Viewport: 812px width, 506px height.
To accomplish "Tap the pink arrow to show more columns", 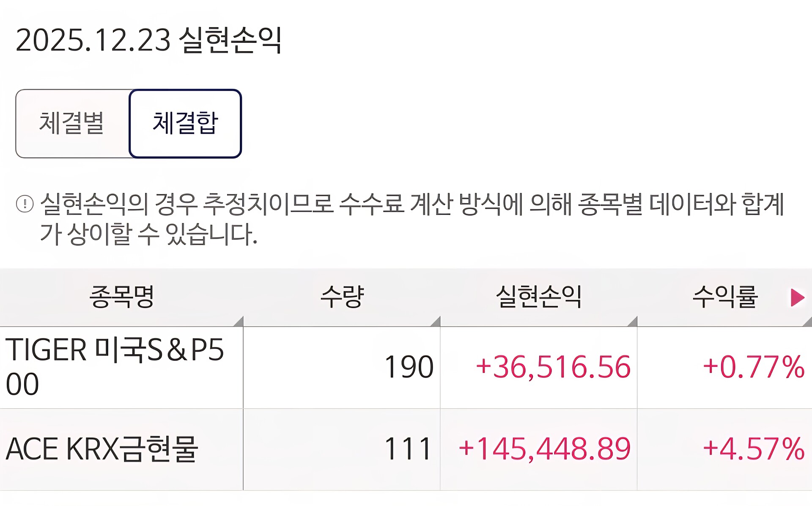I will tap(797, 297).
